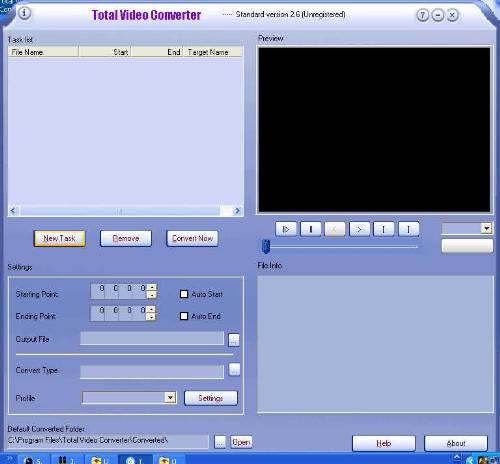This screenshot has width=500, height=464.
Task: Decrease Starting Point with the down arrow
Action: (x=152, y=295)
